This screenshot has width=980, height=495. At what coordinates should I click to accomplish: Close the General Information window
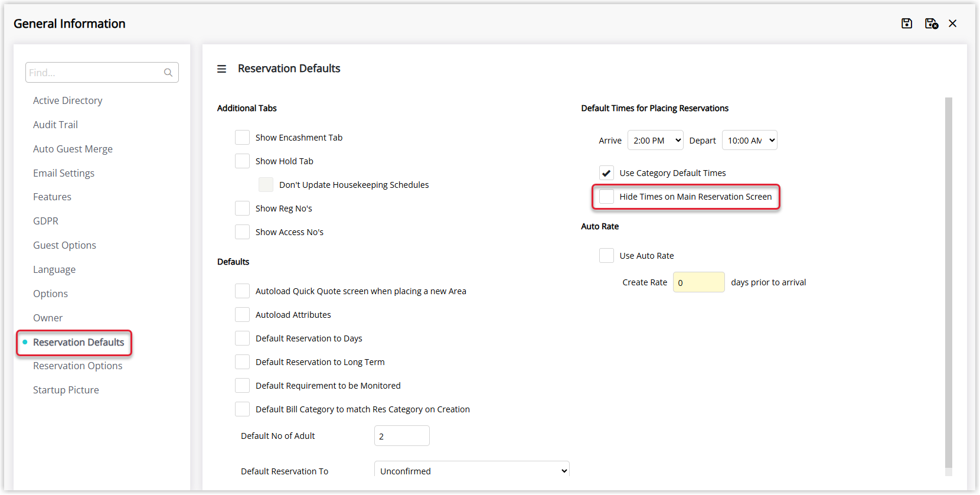[x=953, y=24]
